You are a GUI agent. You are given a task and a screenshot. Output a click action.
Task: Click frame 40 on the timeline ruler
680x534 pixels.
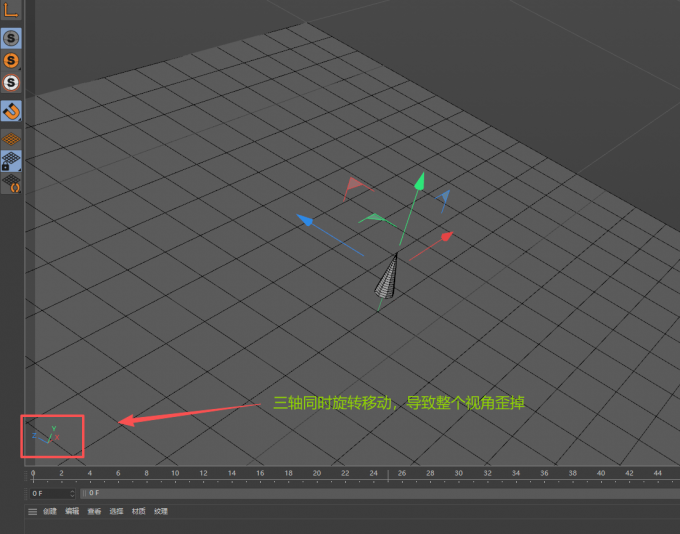[601, 473]
